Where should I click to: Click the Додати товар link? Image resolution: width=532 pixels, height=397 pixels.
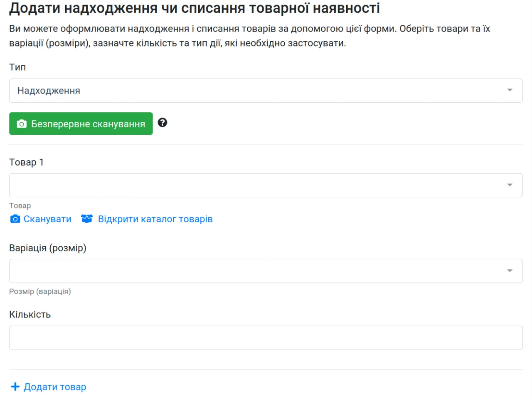[x=55, y=387]
